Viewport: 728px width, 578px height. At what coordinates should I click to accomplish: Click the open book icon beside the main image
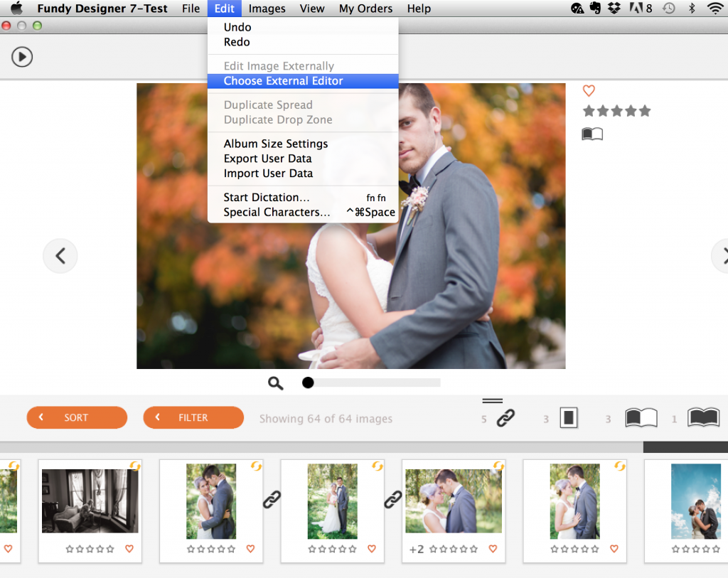point(592,134)
